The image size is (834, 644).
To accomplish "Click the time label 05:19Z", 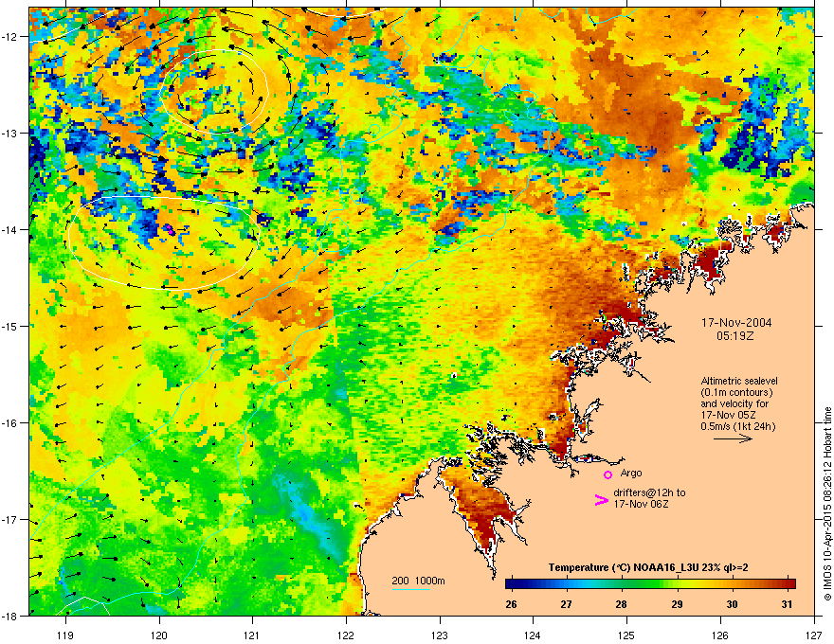I will tap(735, 336).
